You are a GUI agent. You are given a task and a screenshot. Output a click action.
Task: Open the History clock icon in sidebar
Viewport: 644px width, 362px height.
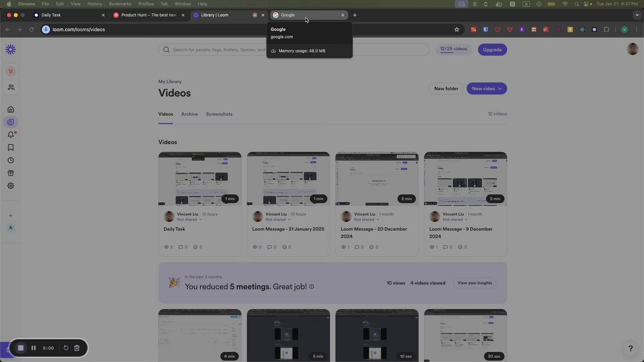11,160
